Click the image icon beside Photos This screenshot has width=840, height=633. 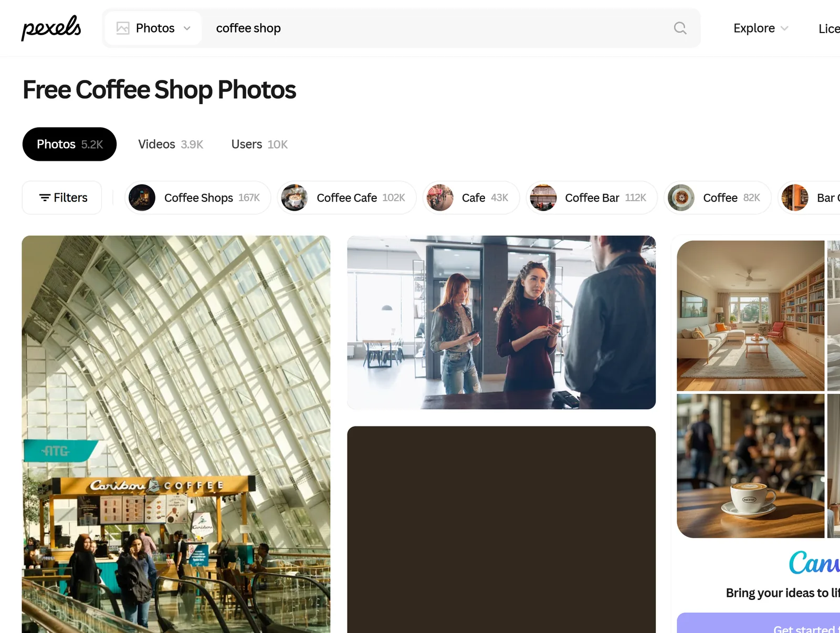click(x=123, y=28)
